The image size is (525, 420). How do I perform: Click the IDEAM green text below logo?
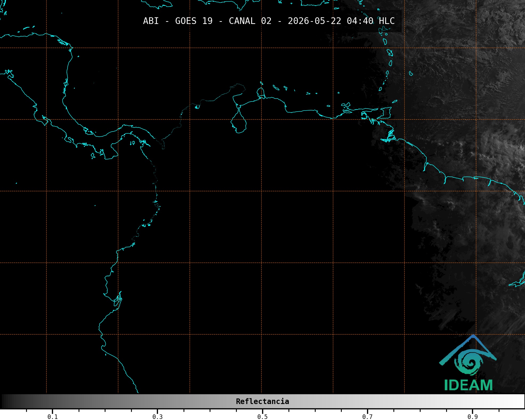(468, 385)
